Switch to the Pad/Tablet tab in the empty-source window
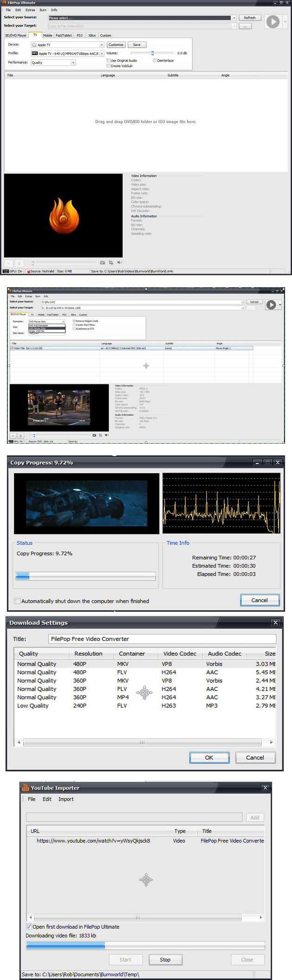 [64, 35]
